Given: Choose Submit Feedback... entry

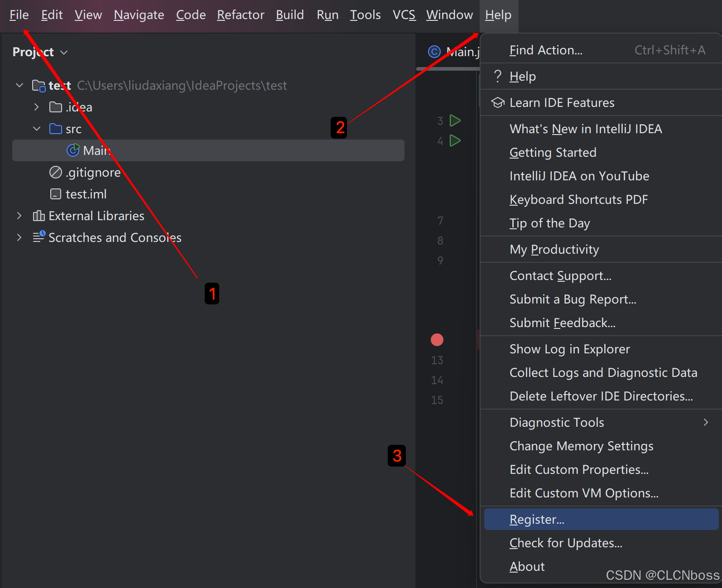Looking at the screenshot, I should coord(601,323).
